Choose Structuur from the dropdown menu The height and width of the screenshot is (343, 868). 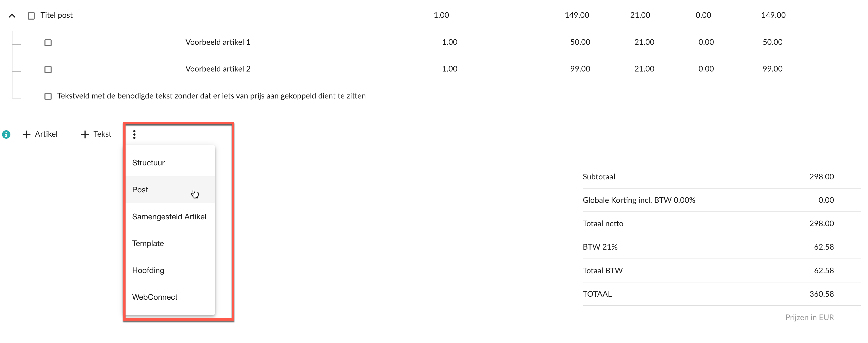(x=170, y=163)
